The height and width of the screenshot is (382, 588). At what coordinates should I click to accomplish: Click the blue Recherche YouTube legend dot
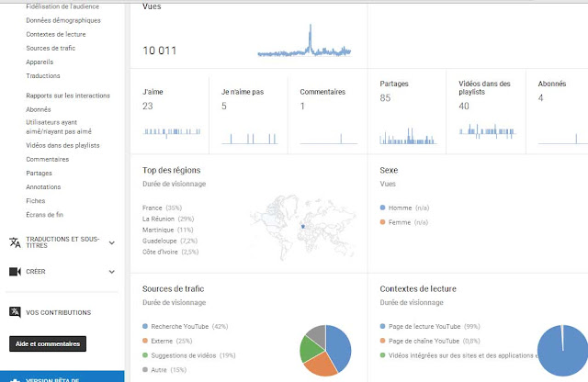pos(145,326)
